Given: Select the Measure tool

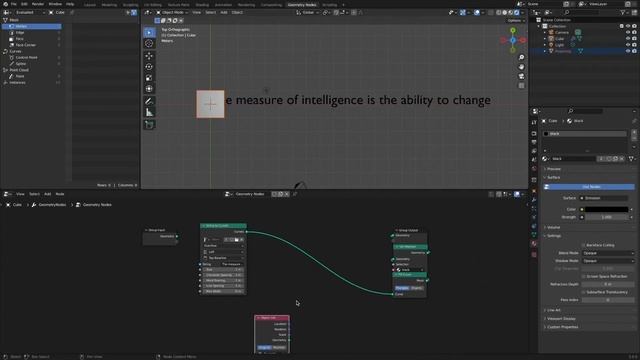Looking at the screenshot, I should pos(149,113).
